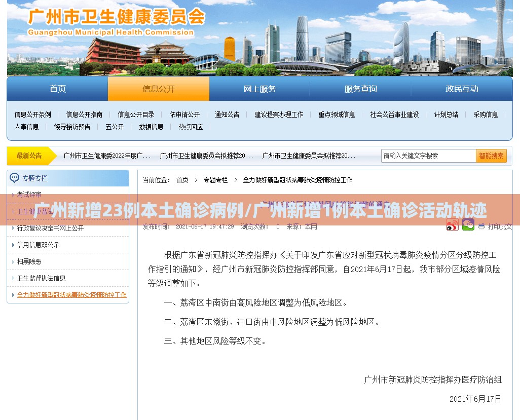
Task: Click the printer icon beside 打印此文
Action: pos(481,226)
